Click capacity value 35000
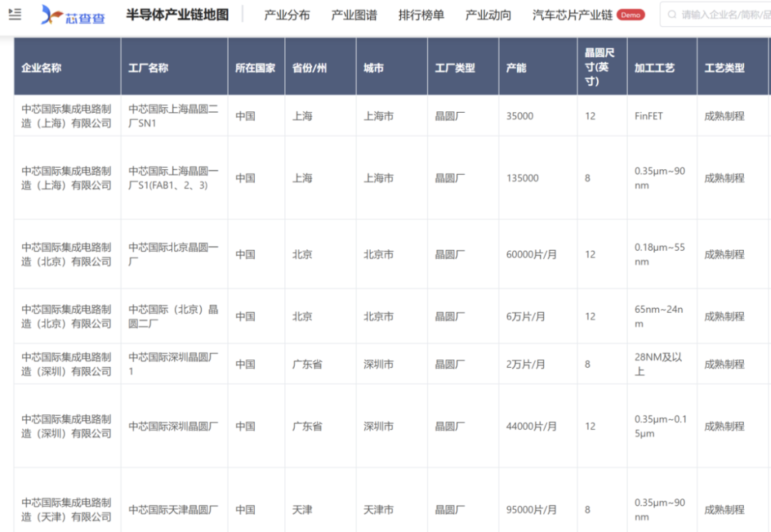Screen dimensions: 771x532 520,116
